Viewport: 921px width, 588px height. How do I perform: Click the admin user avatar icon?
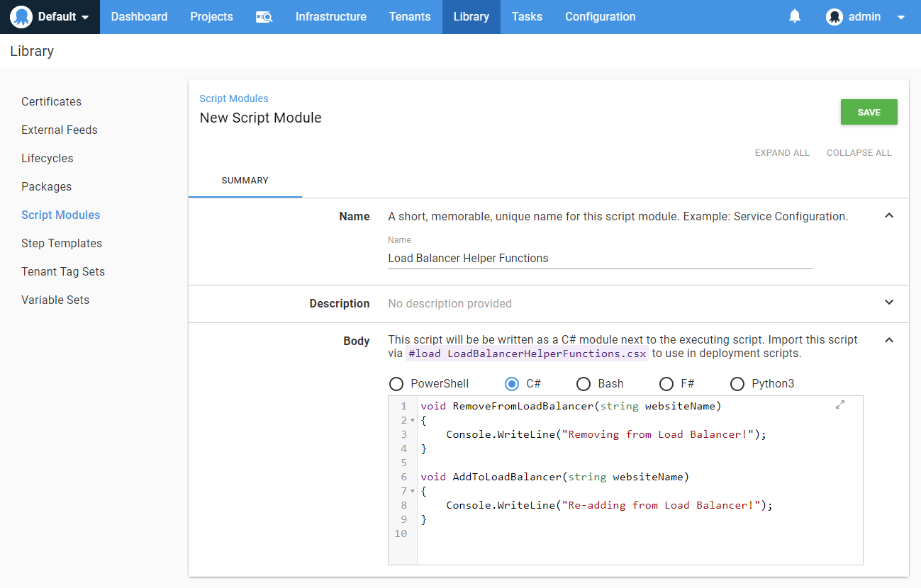(835, 16)
